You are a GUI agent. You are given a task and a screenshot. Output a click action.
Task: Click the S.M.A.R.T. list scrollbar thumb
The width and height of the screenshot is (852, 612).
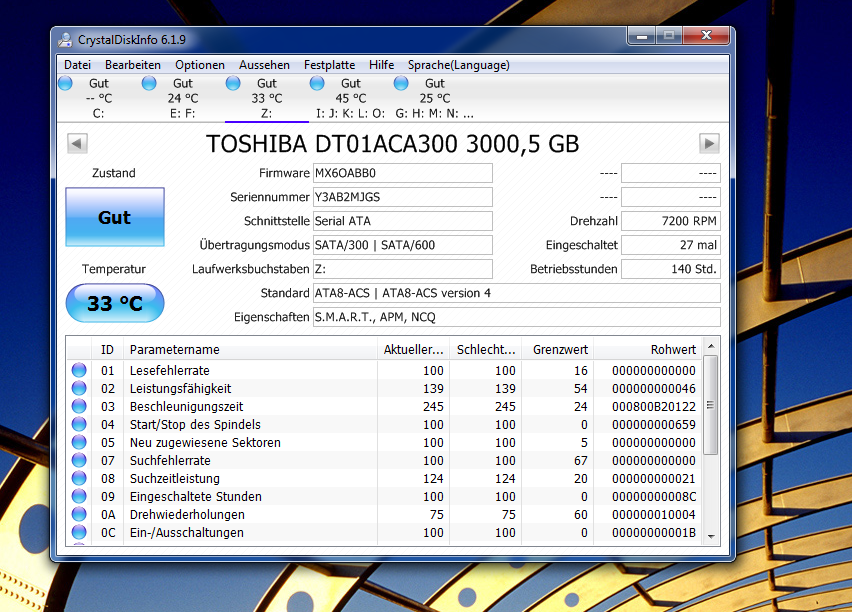[711, 405]
